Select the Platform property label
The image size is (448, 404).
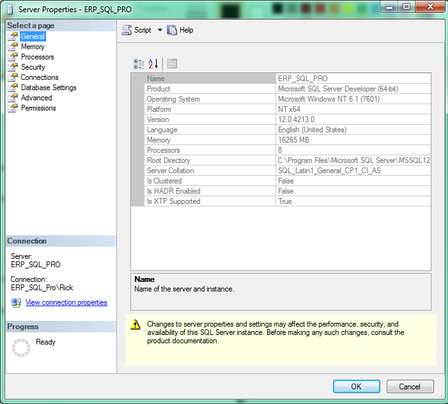pos(159,109)
